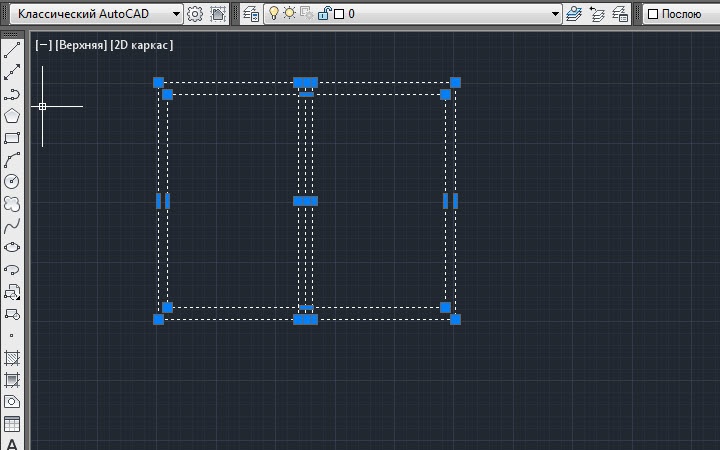
Task: Select the Polygon tool
Action: [x=12, y=116]
